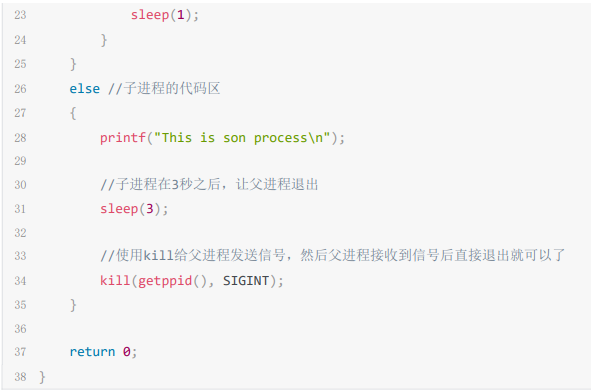This screenshot has width=591, height=390.
Task: Click line number 28 in gutter
Action: pos(20,138)
